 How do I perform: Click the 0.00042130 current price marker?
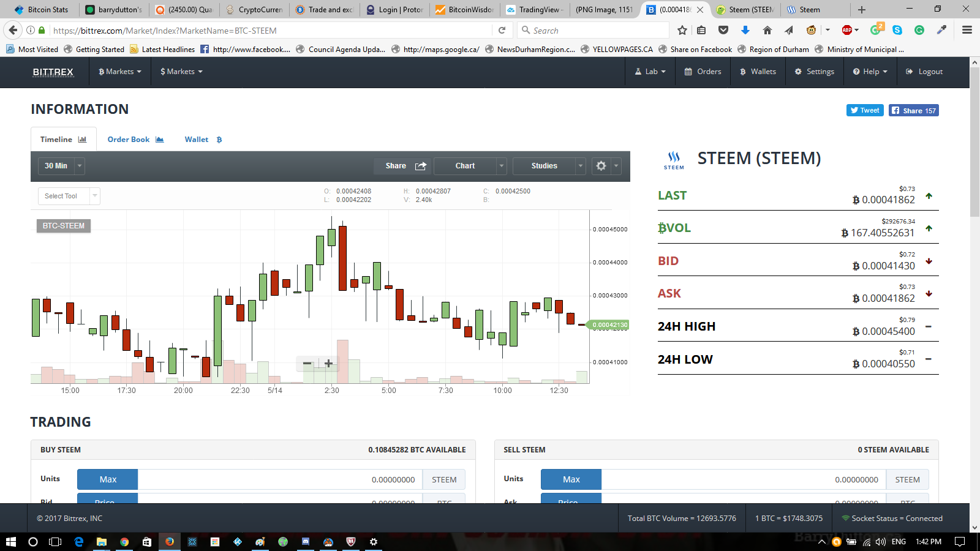608,324
